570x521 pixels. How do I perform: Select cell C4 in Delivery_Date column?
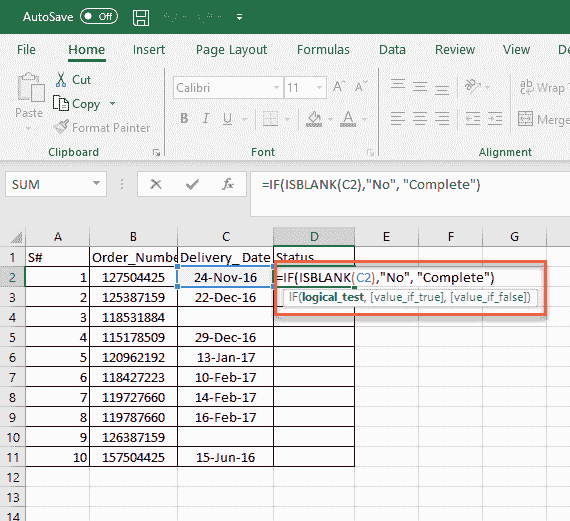point(225,317)
